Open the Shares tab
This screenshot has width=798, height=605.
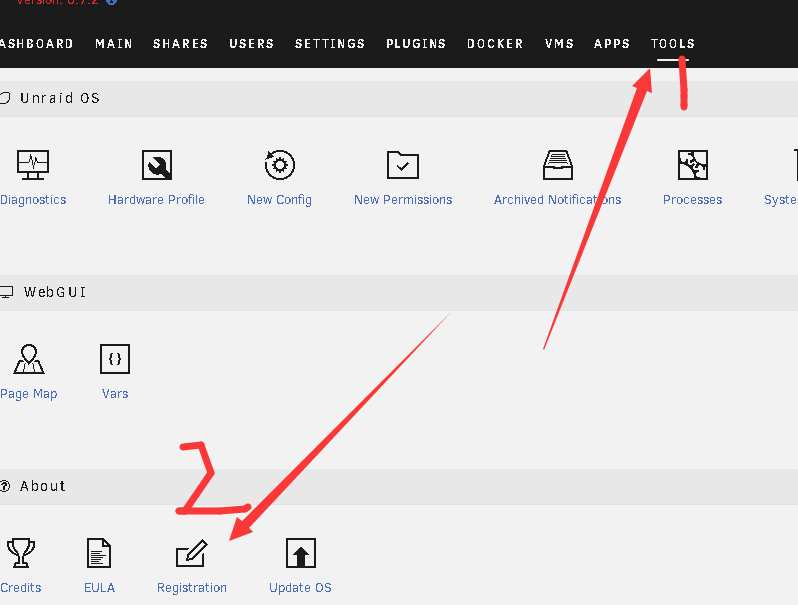coord(181,44)
